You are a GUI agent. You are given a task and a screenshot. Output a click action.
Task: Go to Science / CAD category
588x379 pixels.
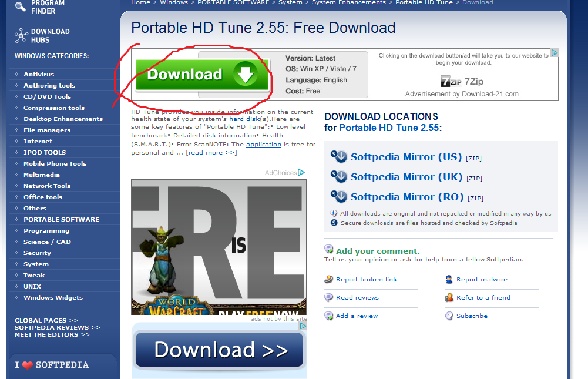click(47, 242)
